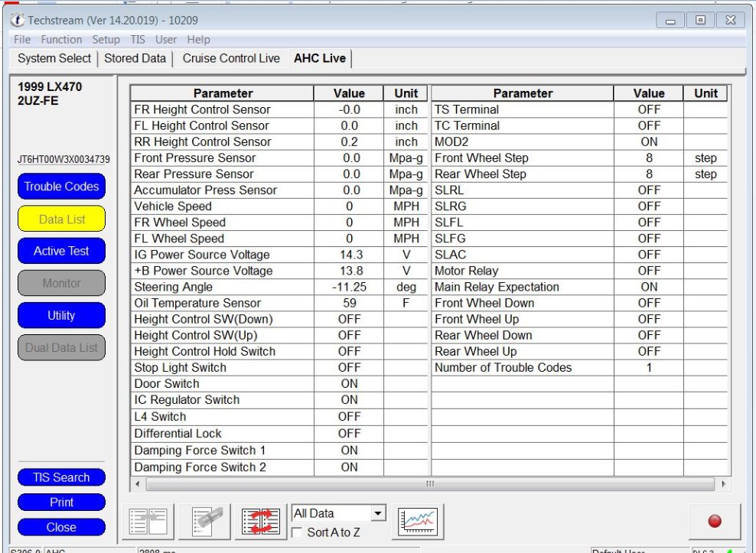The height and width of the screenshot is (553, 756).
Task: Select the Front Pressure Sensor row
Action: coord(279,158)
